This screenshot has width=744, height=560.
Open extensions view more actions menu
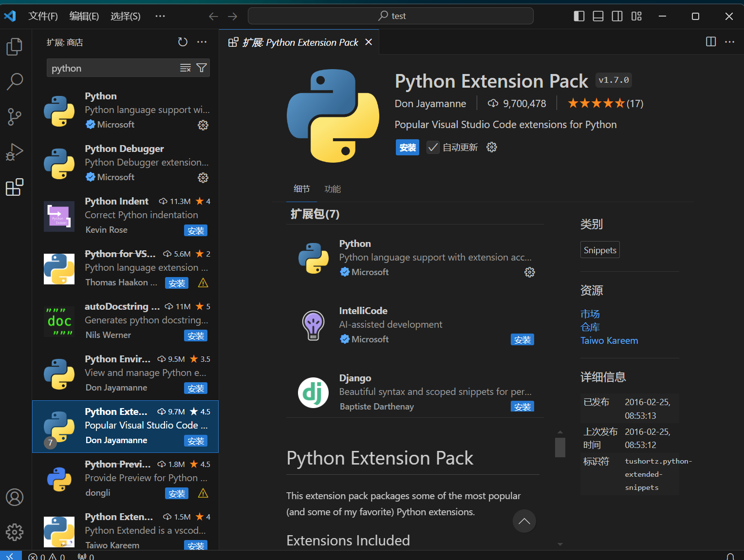click(202, 42)
